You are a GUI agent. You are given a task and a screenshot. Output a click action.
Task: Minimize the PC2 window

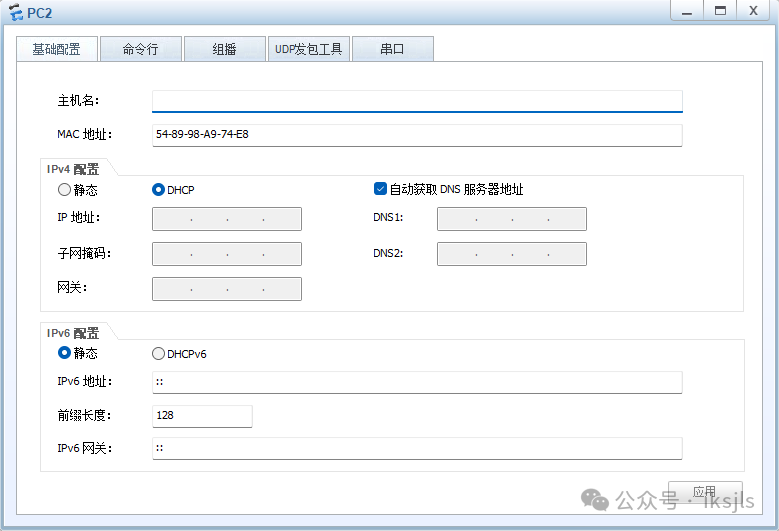[687, 10]
